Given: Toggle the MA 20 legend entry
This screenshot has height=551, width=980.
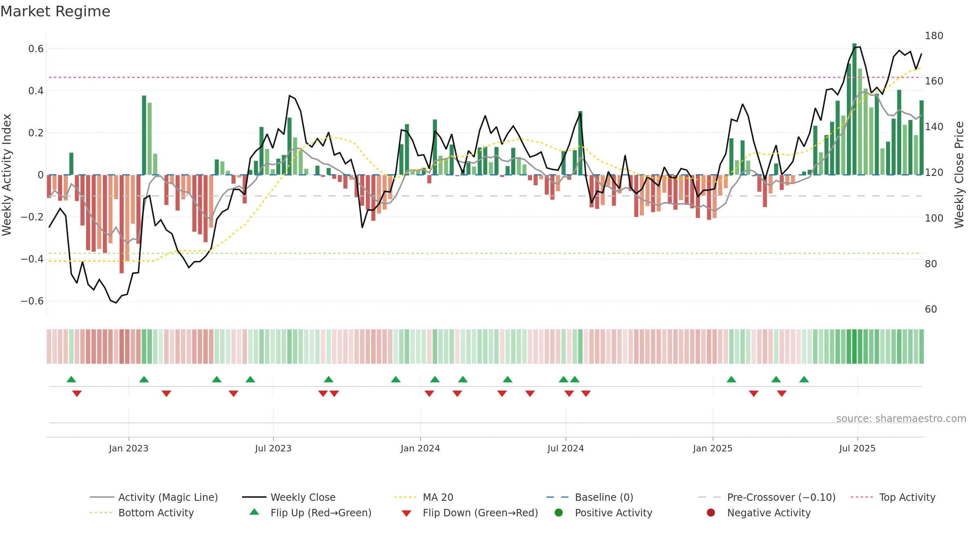Looking at the screenshot, I should click(x=424, y=497).
